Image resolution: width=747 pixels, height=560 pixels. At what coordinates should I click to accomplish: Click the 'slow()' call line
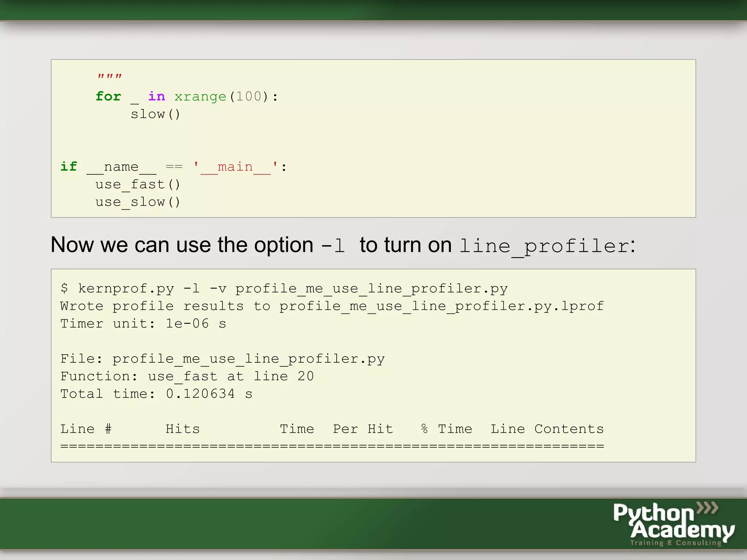click(155, 114)
